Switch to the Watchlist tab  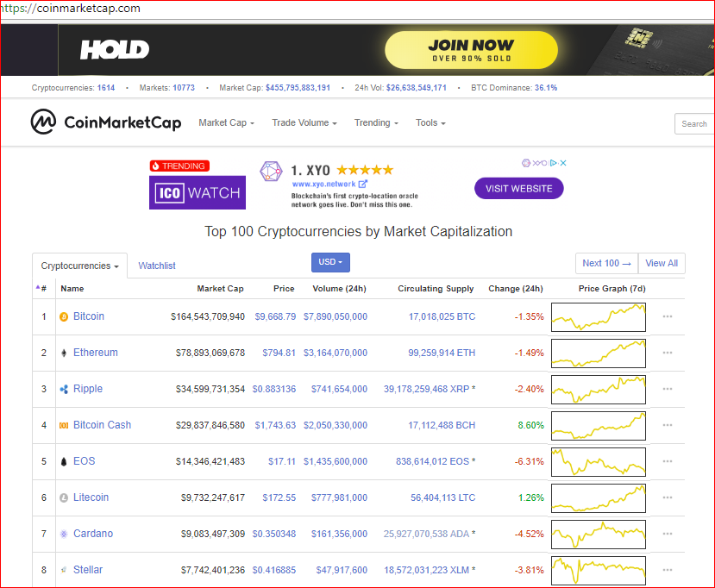(157, 266)
